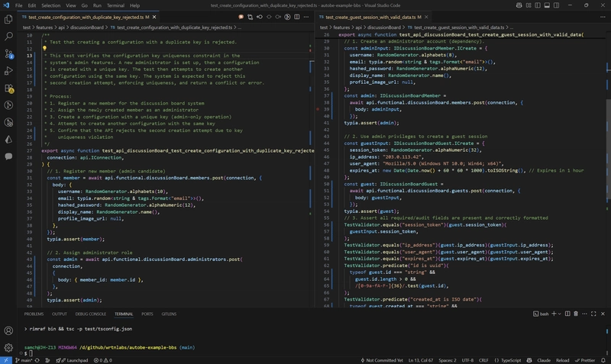Maximize the terminal panel using the up chevron
This screenshot has height=364, width=611.
tap(592, 314)
